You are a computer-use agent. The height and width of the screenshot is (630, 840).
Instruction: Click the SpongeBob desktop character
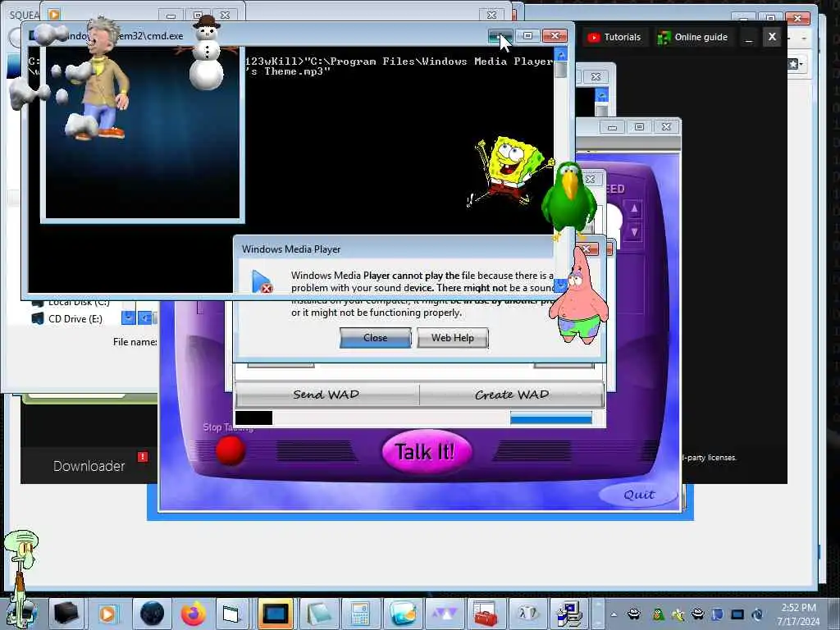[509, 171]
